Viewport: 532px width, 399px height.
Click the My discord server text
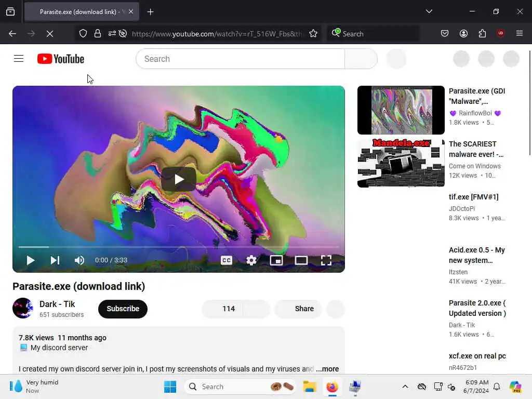tap(59, 348)
